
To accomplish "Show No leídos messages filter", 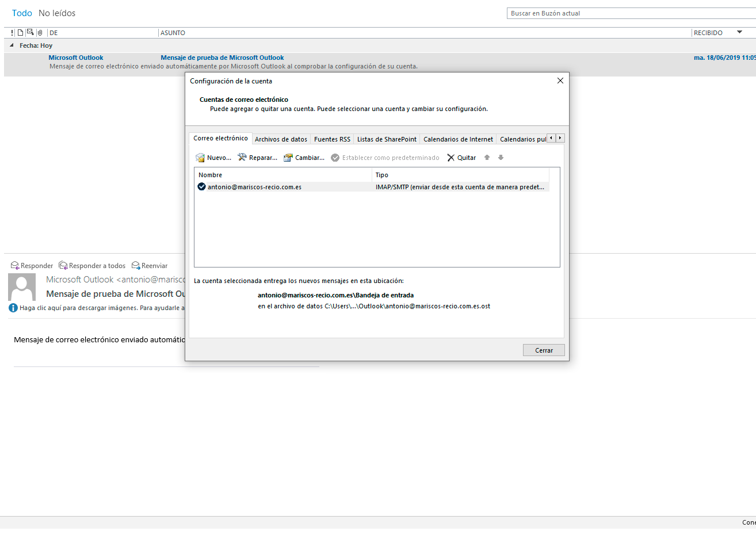I will tap(57, 13).
